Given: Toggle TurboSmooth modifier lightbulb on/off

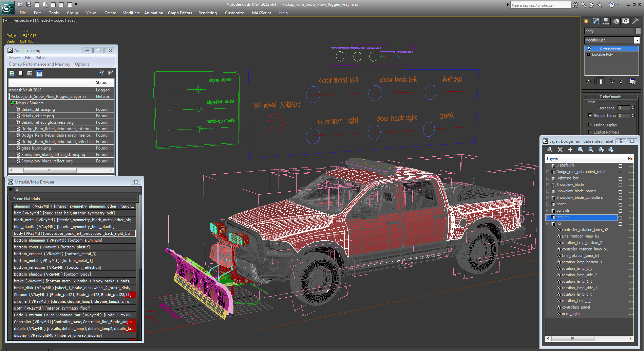Looking at the screenshot, I should tap(589, 49).
